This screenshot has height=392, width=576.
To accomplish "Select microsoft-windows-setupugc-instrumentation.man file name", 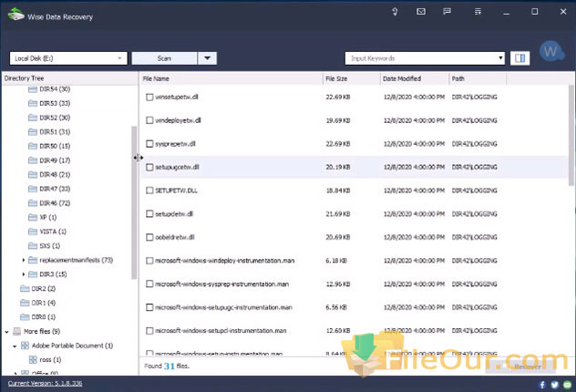I will (223, 307).
